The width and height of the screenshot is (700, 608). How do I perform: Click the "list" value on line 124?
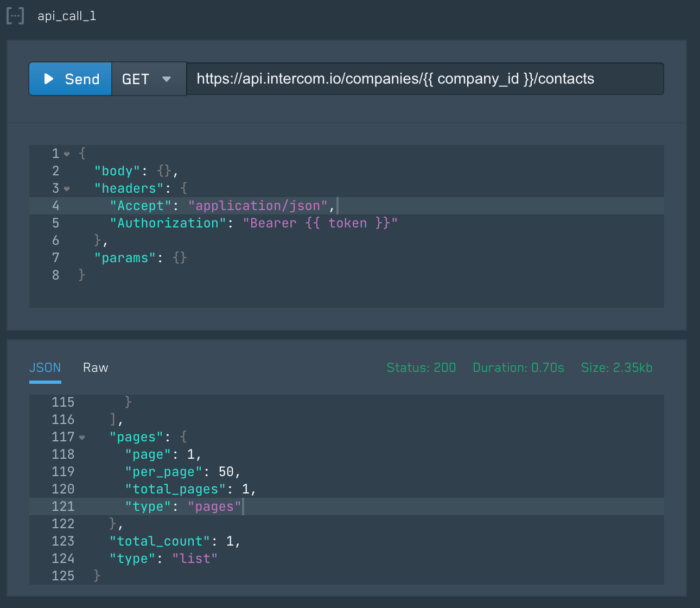coord(195,559)
